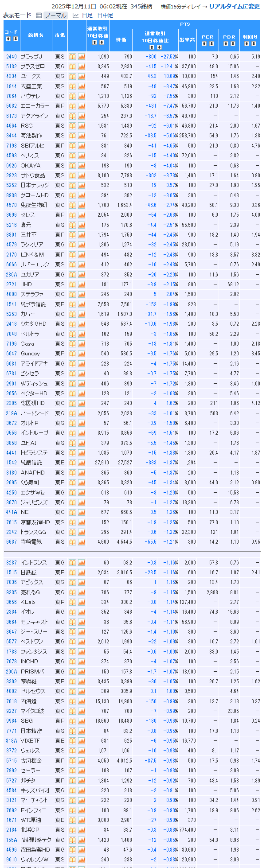266x868 pixels.
Task: Open stock code 2449 link
Action: click(x=12, y=57)
